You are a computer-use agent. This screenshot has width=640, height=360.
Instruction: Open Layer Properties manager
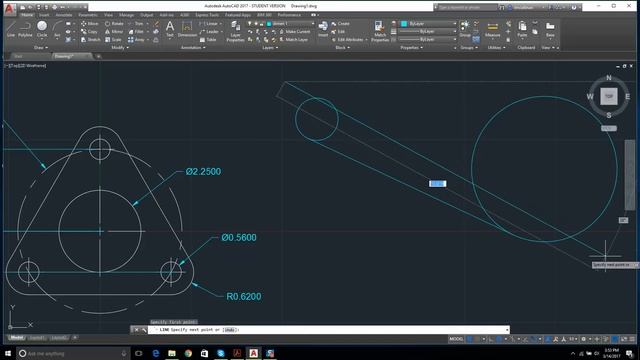236,31
